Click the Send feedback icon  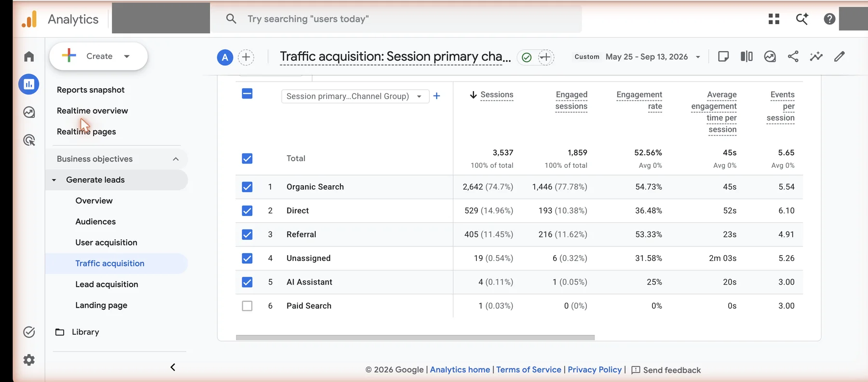click(636, 370)
